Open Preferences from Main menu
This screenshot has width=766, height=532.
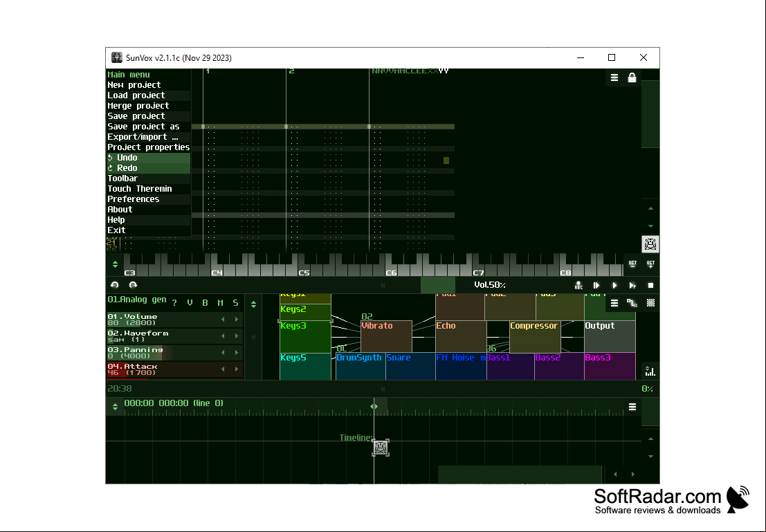pos(149,199)
